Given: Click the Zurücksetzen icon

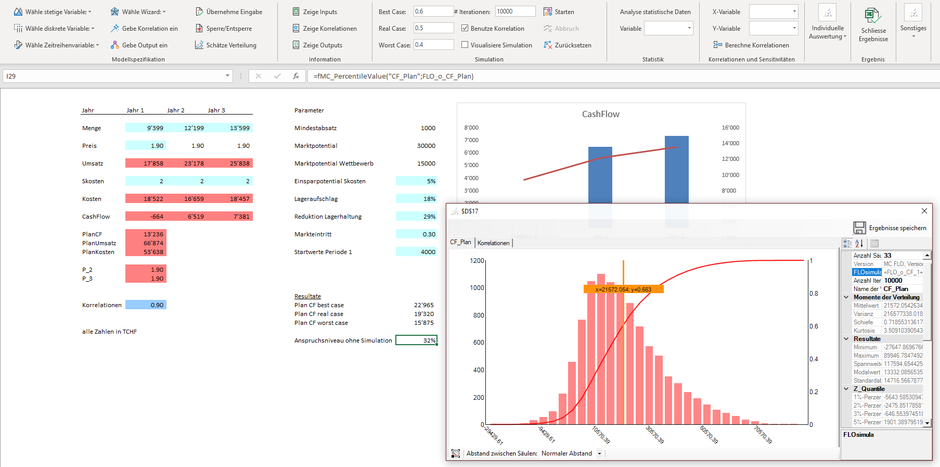Looking at the screenshot, I should click(x=547, y=45).
